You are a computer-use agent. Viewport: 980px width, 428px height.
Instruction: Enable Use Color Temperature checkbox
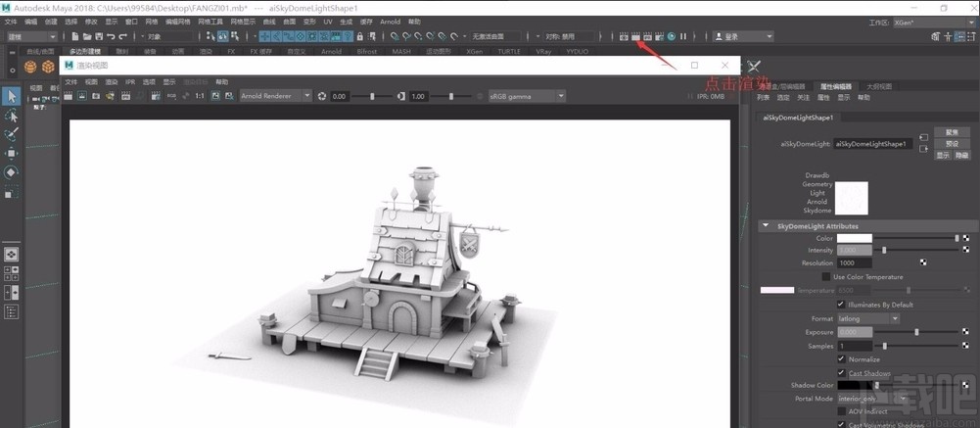[x=826, y=277]
